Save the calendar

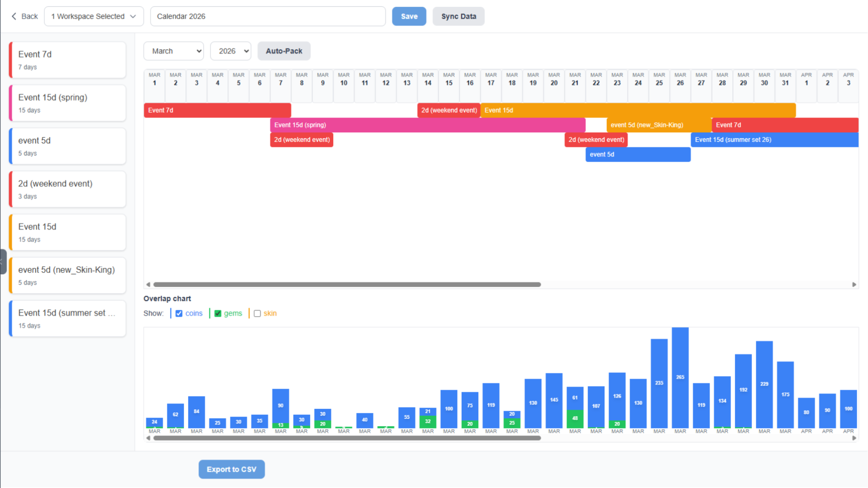409,16
